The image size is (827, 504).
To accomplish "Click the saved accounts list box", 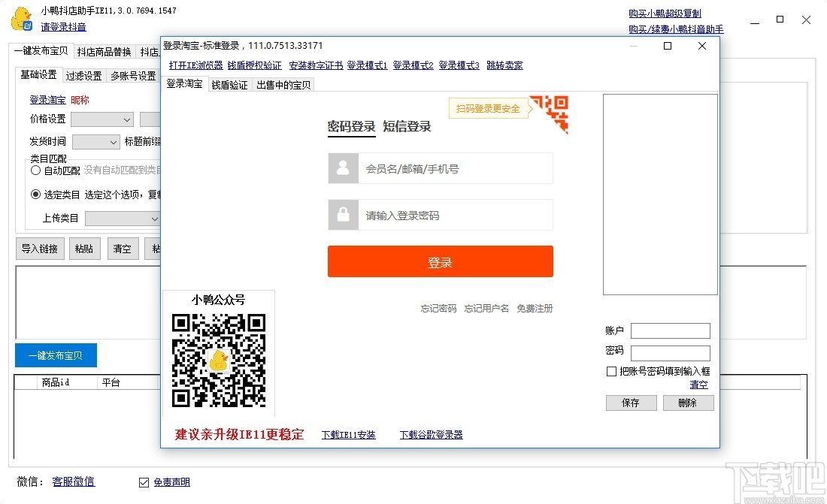I will coord(660,195).
